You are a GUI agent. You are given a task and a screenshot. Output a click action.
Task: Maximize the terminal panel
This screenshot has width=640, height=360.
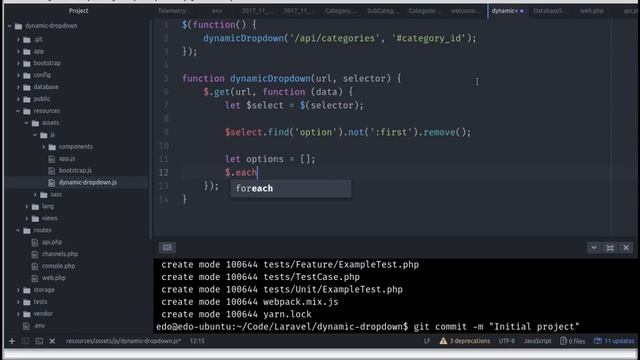coord(610,247)
